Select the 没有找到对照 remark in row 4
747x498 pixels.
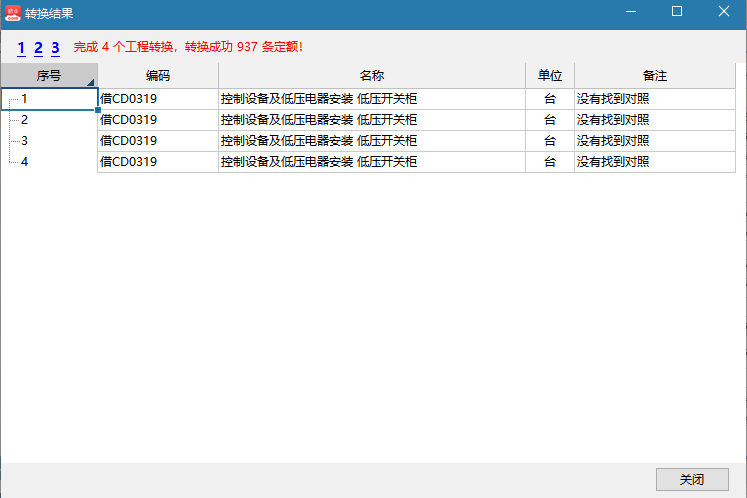(x=613, y=162)
